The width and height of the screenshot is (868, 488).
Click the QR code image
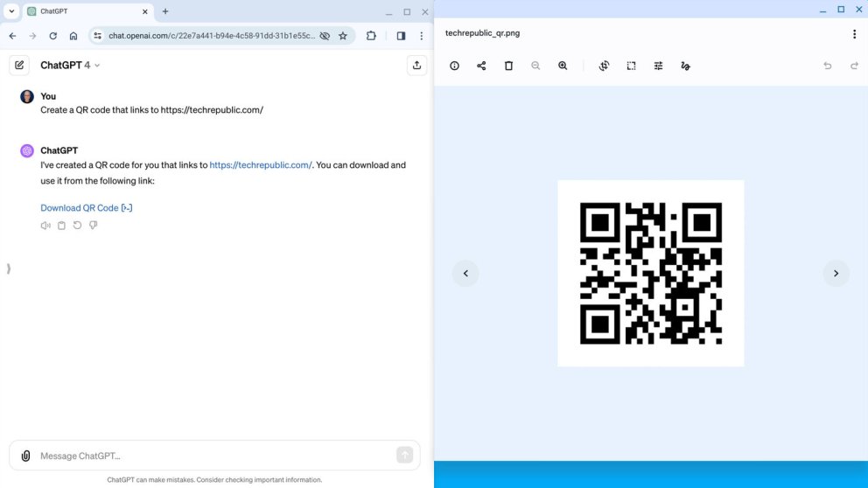(651, 274)
